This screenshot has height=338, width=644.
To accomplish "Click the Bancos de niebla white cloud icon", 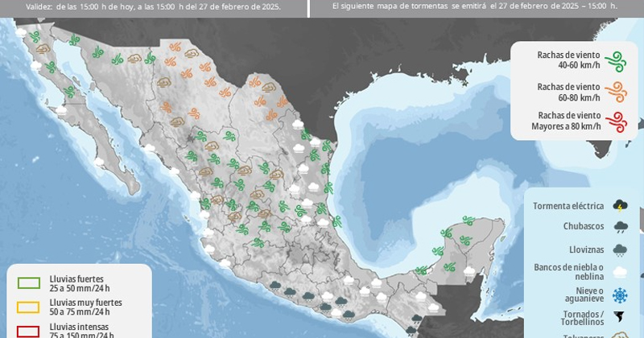I will [620, 272].
